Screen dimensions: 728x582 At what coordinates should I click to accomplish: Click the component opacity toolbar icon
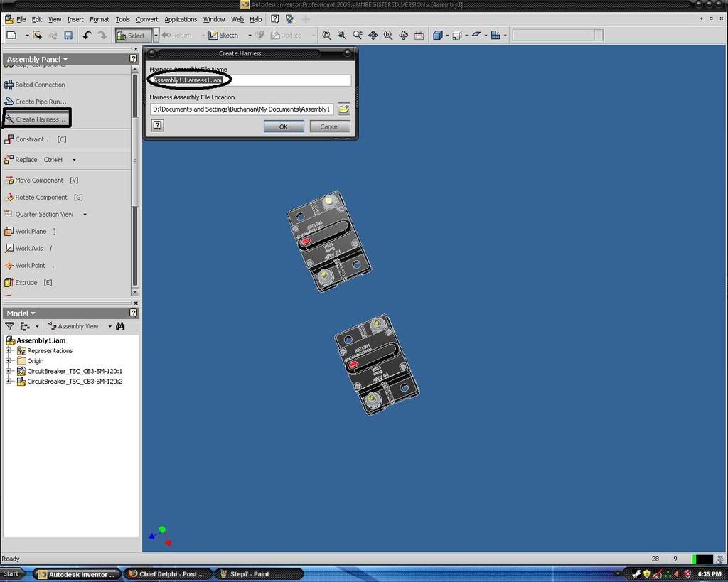(496, 36)
